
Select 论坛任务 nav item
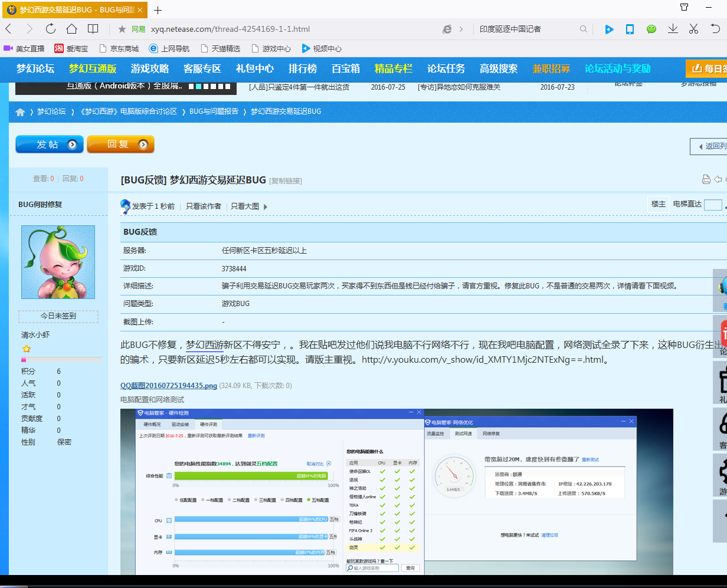[446, 68]
